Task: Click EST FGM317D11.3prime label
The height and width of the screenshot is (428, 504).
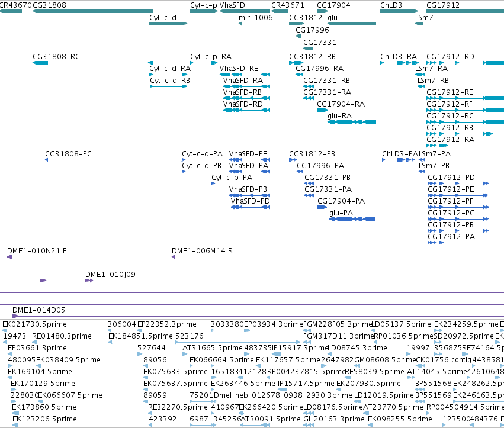Action: [x=339, y=336]
